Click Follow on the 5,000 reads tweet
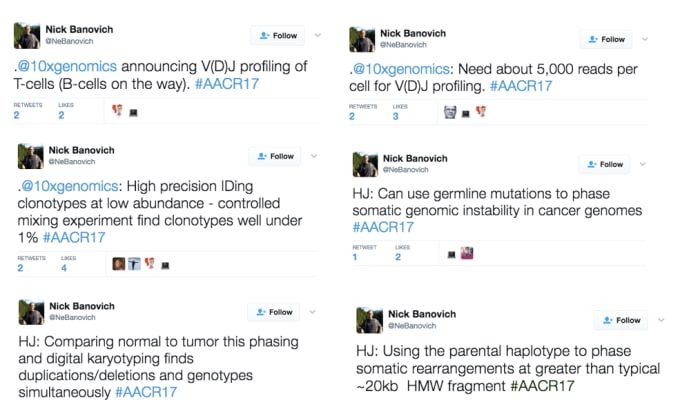 (606, 39)
